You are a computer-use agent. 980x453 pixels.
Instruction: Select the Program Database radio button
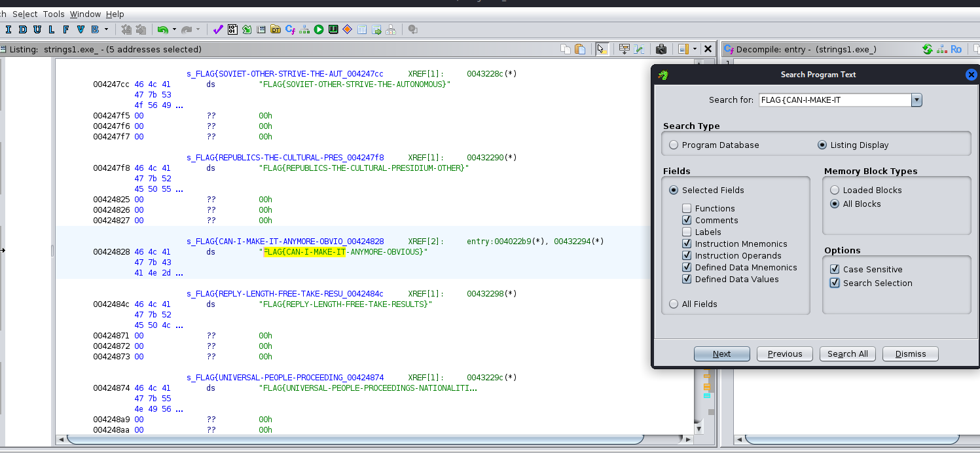tap(674, 145)
